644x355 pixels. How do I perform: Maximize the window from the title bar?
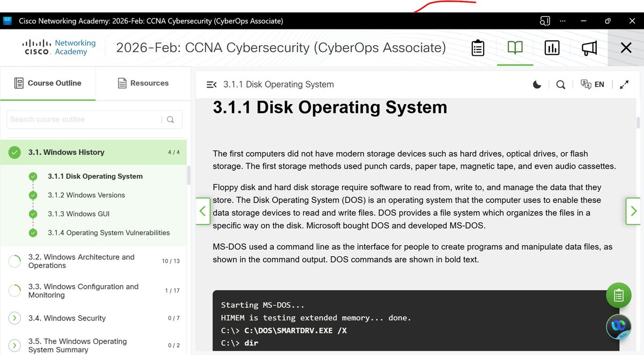pos(607,21)
